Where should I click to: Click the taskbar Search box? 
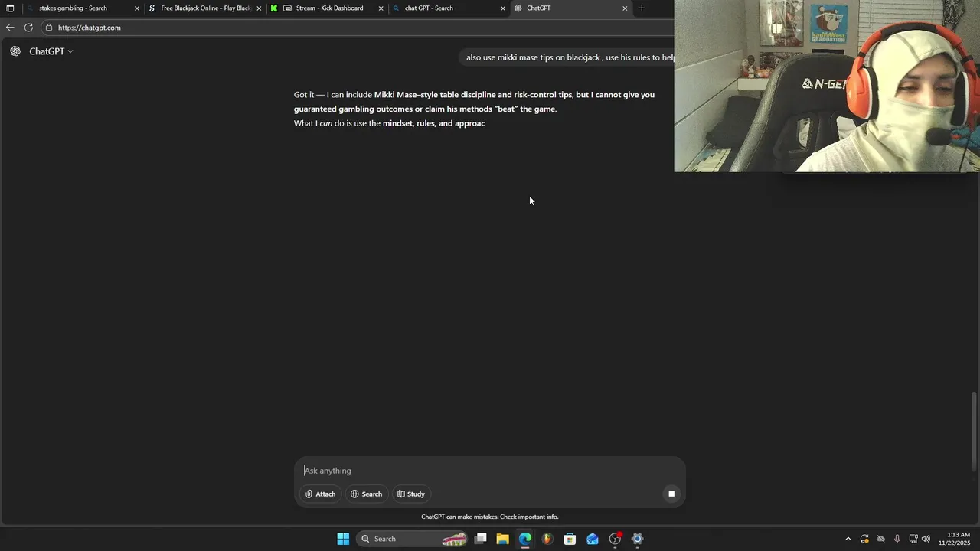(x=413, y=539)
